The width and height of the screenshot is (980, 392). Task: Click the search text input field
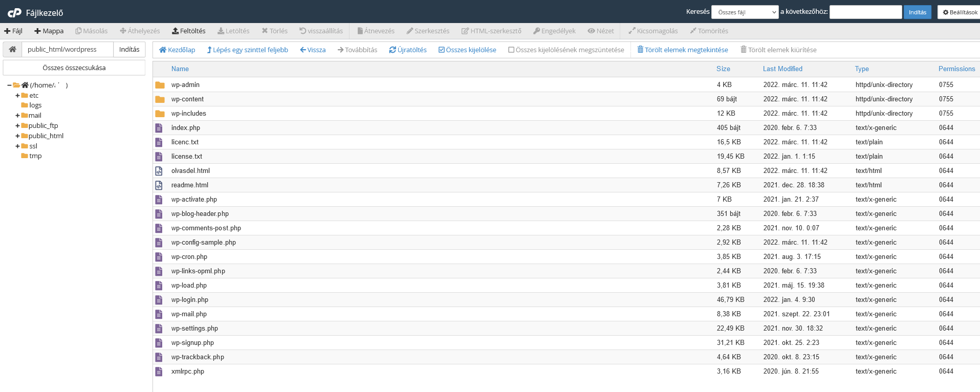tap(866, 12)
